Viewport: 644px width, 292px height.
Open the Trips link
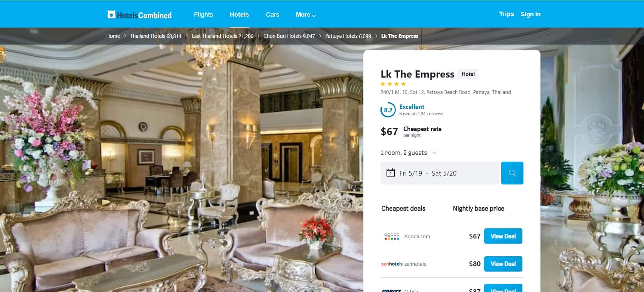pyautogui.click(x=506, y=14)
